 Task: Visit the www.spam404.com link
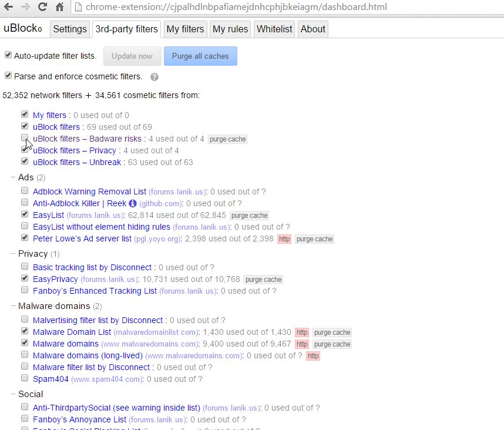click(106, 379)
